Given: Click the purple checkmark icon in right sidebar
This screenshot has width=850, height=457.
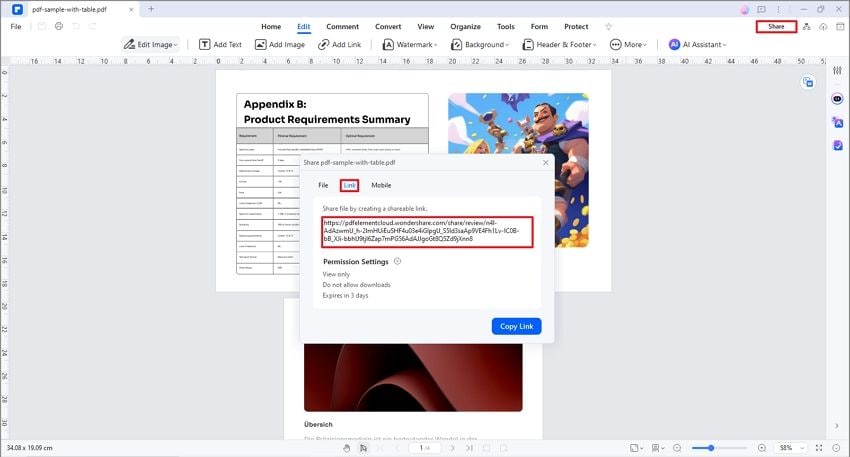Looking at the screenshot, I should [838, 145].
